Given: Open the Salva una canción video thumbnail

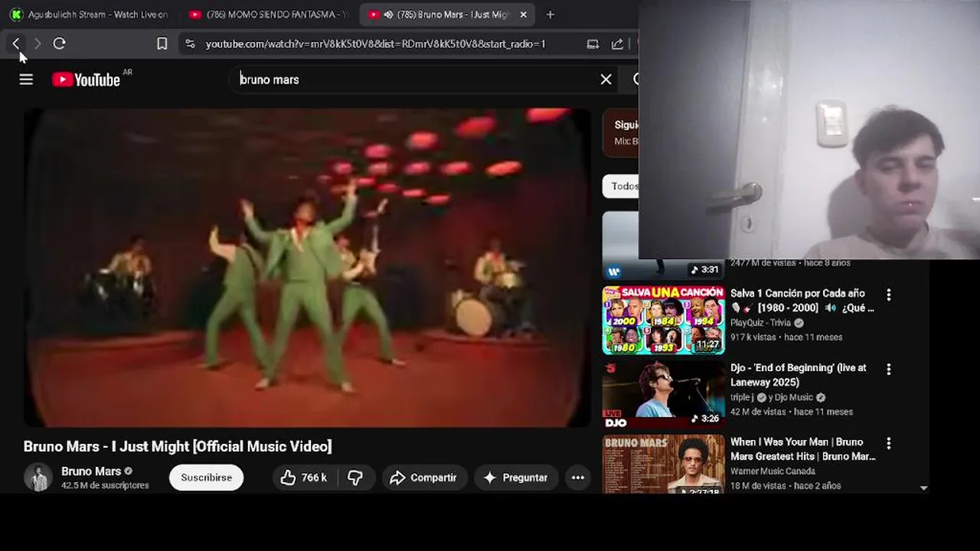Looking at the screenshot, I should coord(663,320).
